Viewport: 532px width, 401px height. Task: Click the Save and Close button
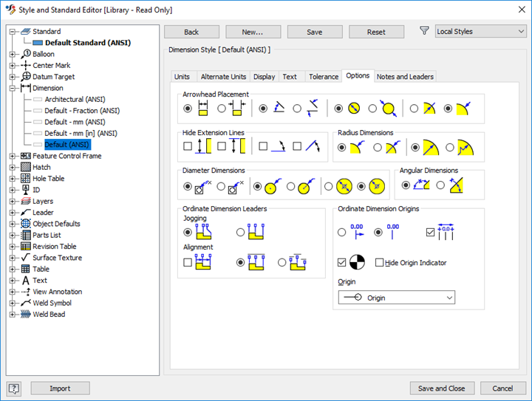click(441, 388)
